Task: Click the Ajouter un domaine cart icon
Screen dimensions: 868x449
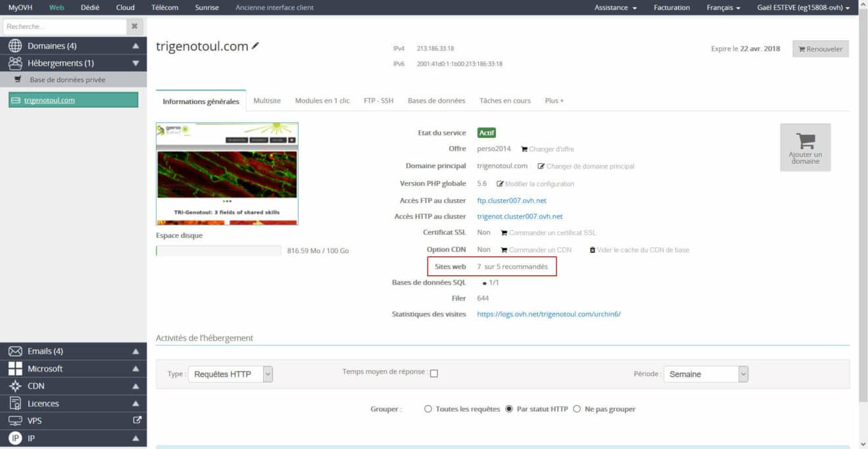Action: coord(806,140)
